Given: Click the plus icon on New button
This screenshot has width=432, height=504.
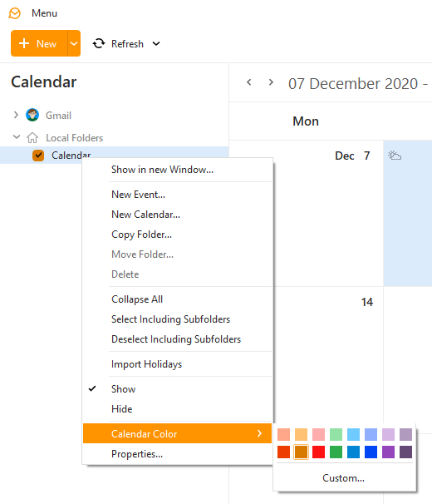Looking at the screenshot, I should click(x=24, y=43).
